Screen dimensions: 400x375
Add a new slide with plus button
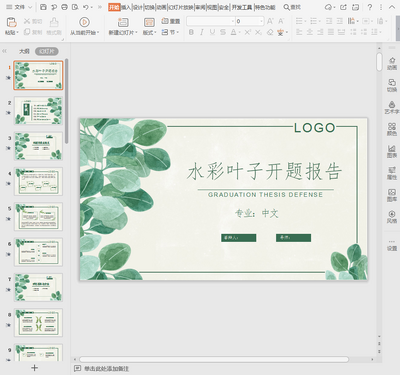pyautogui.click(x=34, y=368)
